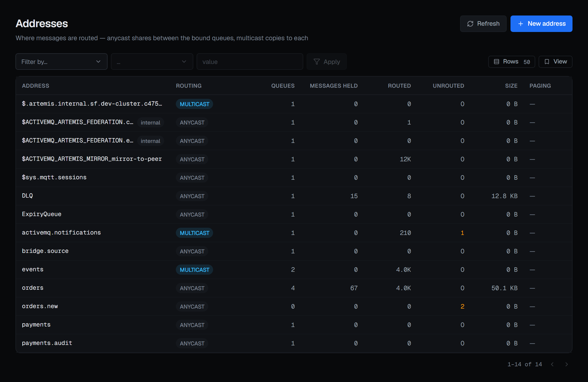Sort by the ADDRESS column header
This screenshot has height=382, width=588.
[36, 86]
